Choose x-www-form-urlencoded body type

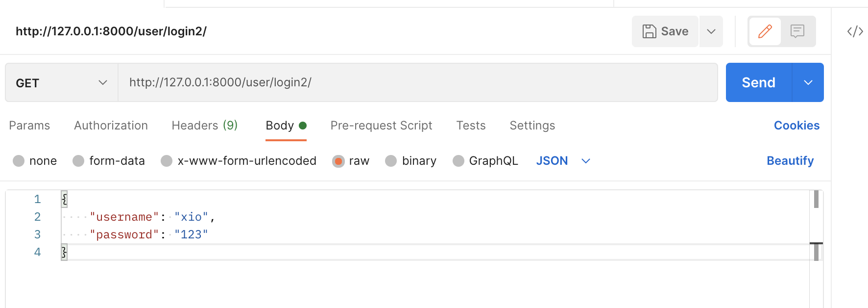coord(167,161)
